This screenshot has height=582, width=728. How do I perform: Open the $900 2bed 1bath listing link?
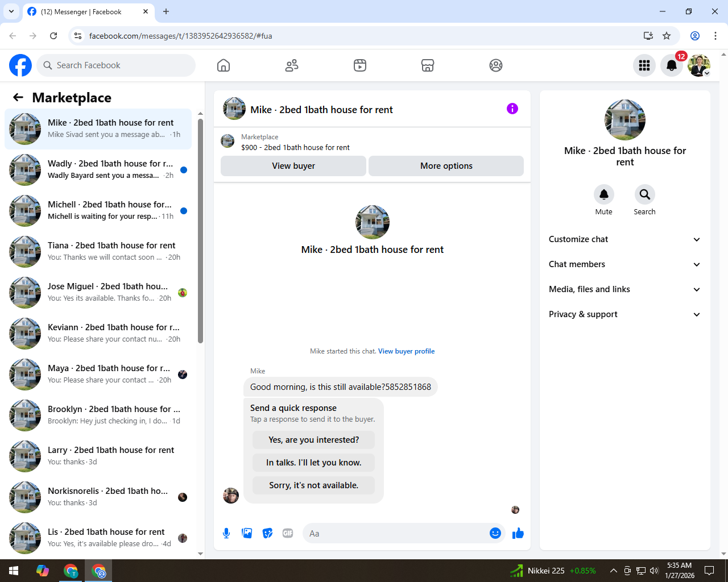[295, 147]
